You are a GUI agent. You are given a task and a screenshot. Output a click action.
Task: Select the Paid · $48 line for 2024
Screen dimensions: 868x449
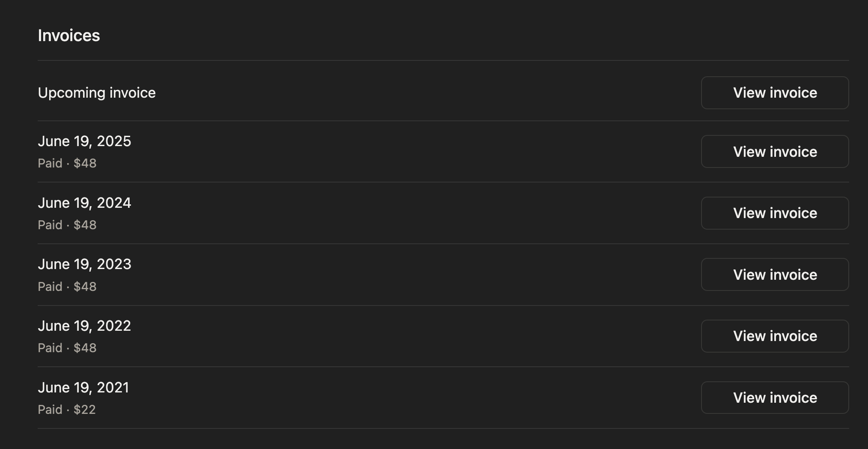(67, 225)
